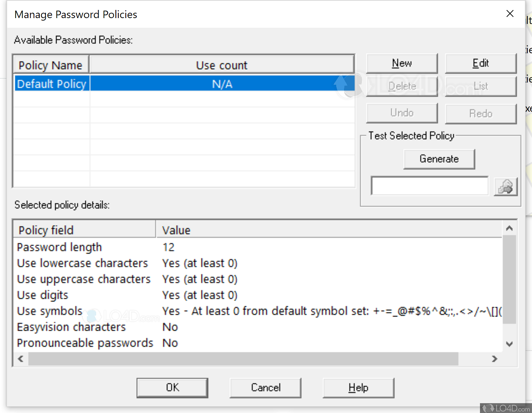Close the Manage Password Policies window

pyautogui.click(x=510, y=13)
